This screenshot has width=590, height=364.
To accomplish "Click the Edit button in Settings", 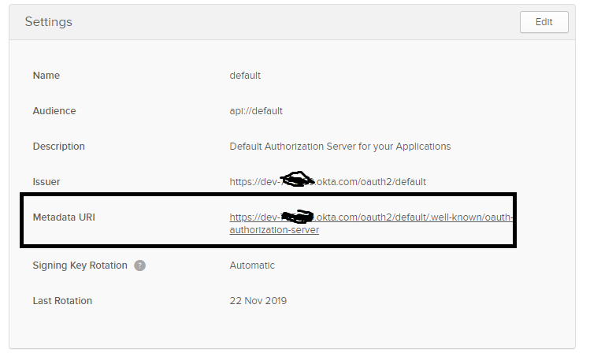I will (544, 22).
